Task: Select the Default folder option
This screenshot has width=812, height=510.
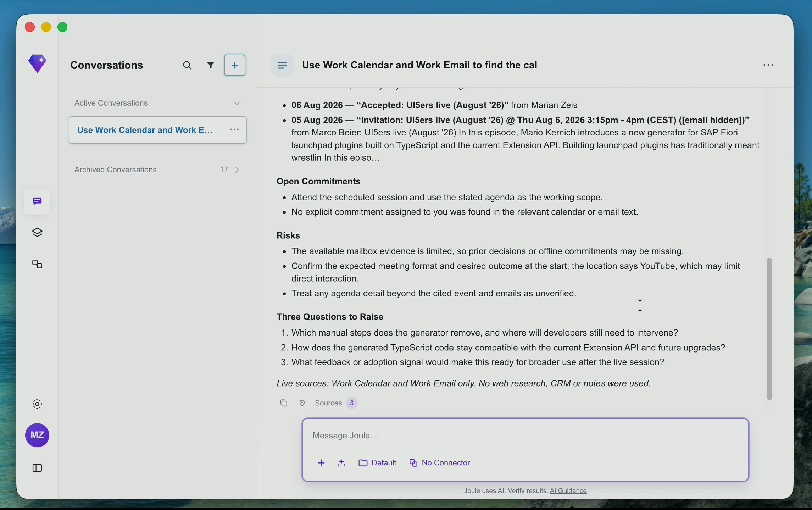Action: [x=377, y=463]
